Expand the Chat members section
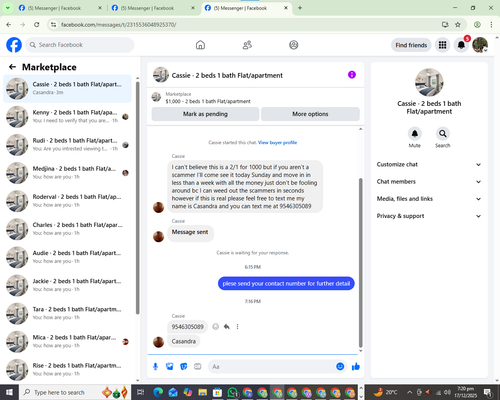Image resolution: width=500 pixels, height=400 pixels. point(429,182)
